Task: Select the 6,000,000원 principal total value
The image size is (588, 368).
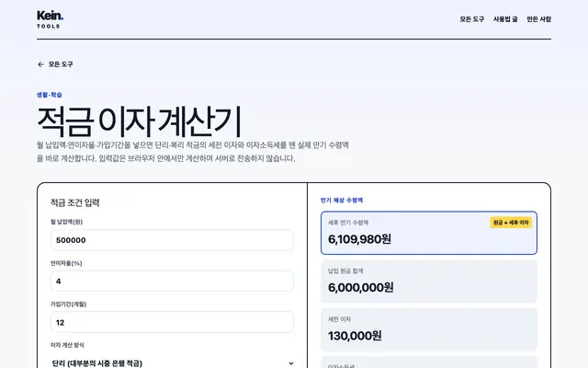Action: point(361,288)
